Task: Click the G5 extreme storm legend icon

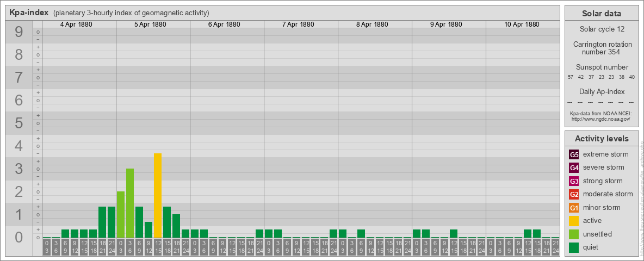Action: [x=574, y=155]
